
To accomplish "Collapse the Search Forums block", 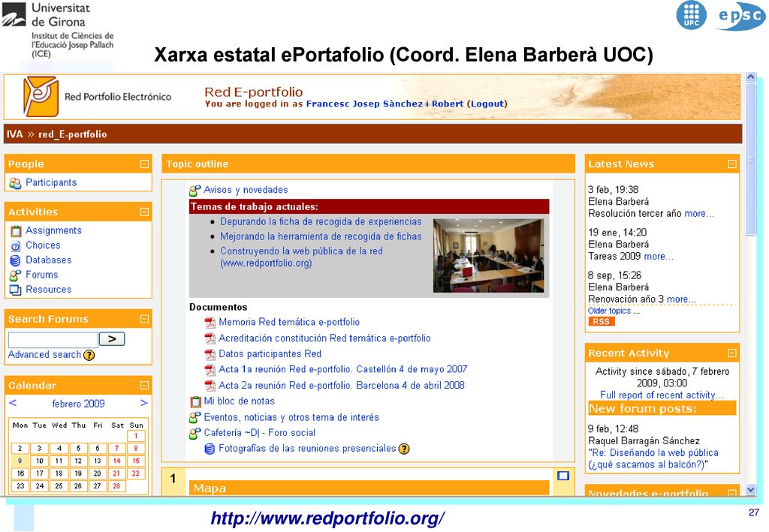I will [144, 320].
